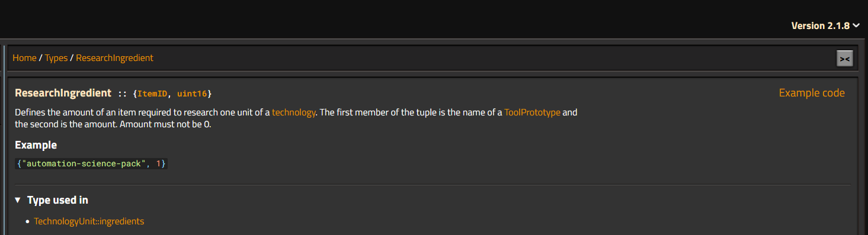
Task: Click the automation-science-pack code snippet
Action: (92, 163)
